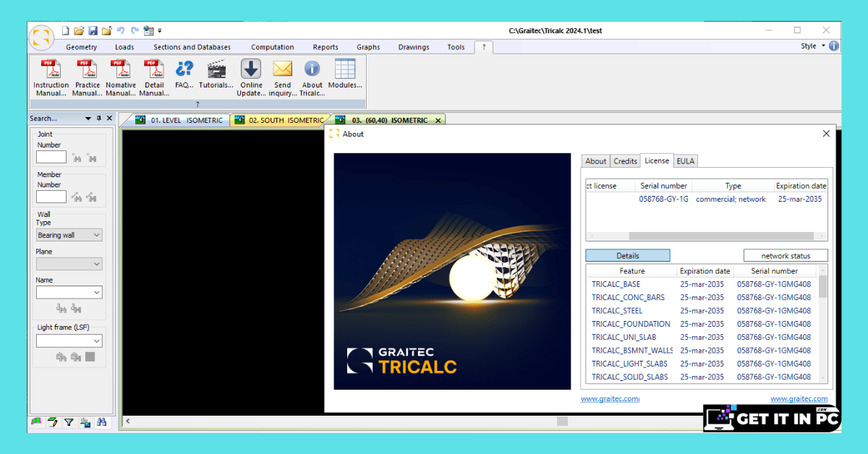Click the Expiration date column header in license table

tap(801, 186)
